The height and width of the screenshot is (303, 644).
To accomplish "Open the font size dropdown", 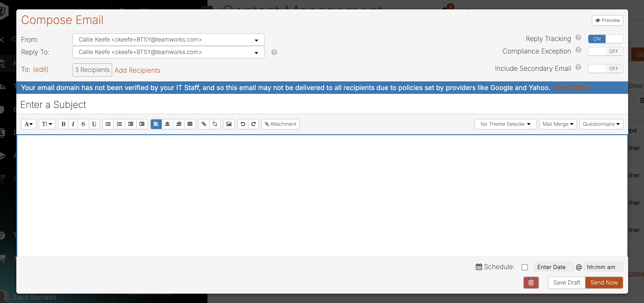I will 47,124.
